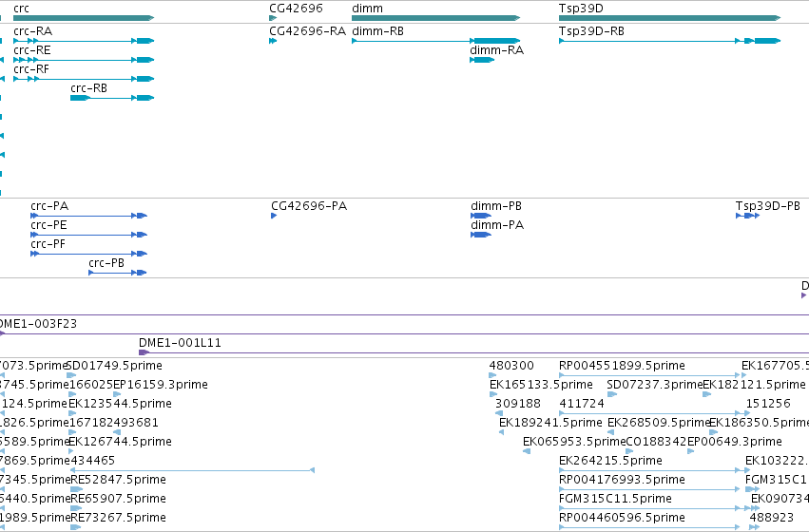Select the dimm-PB protein label

(496, 206)
